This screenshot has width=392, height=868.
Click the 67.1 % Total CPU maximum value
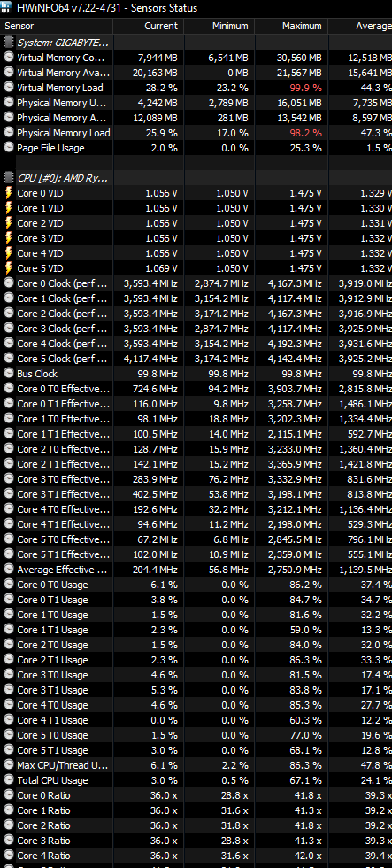click(306, 780)
